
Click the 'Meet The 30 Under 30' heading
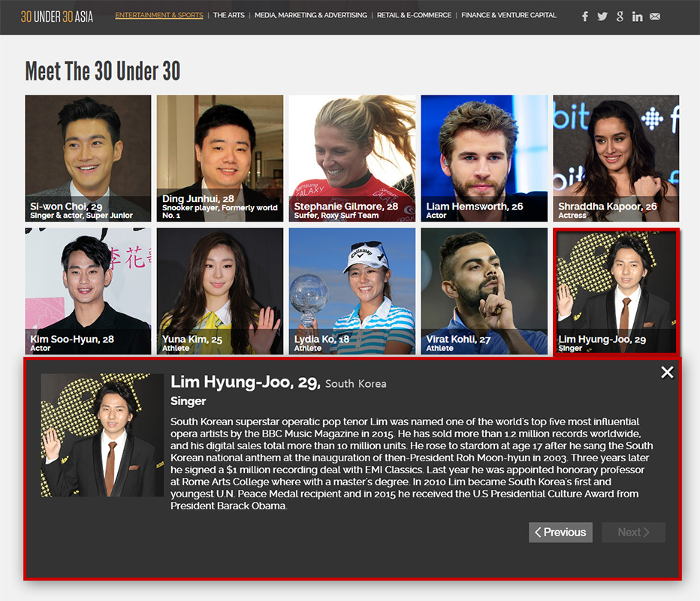[103, 71]
